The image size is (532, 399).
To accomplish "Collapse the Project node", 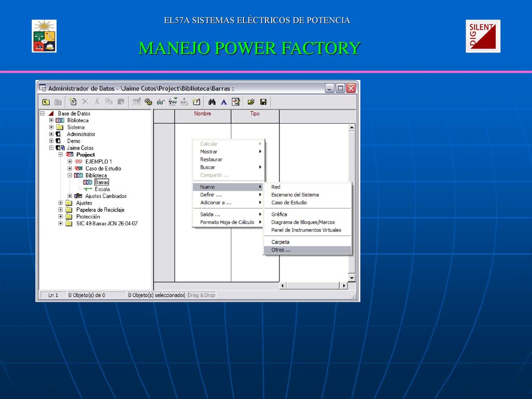I will (60, 155).
